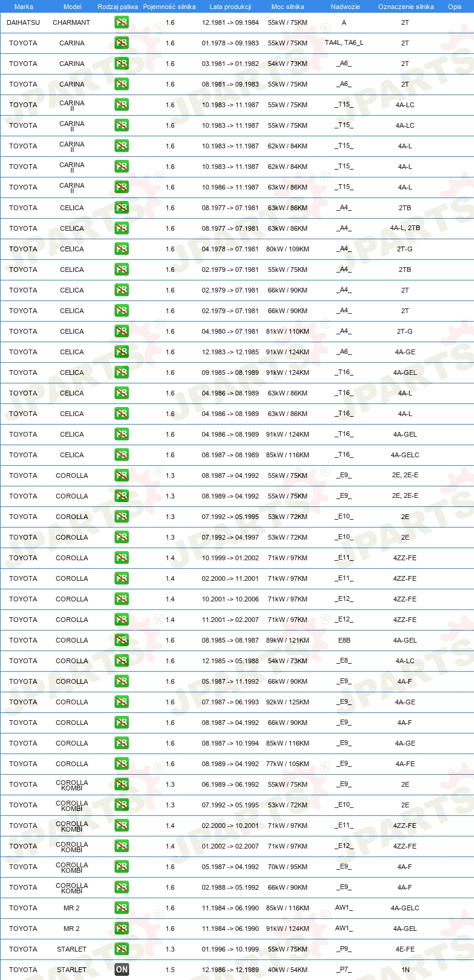Click the Moc silnika column header
The image size is (474, 980).
tap(288, 7)
